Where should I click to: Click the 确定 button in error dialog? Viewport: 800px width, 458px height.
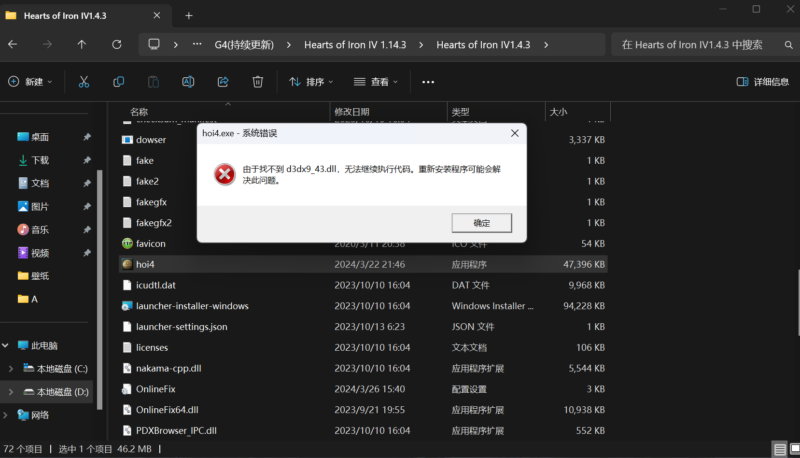(x=481, y=223)
